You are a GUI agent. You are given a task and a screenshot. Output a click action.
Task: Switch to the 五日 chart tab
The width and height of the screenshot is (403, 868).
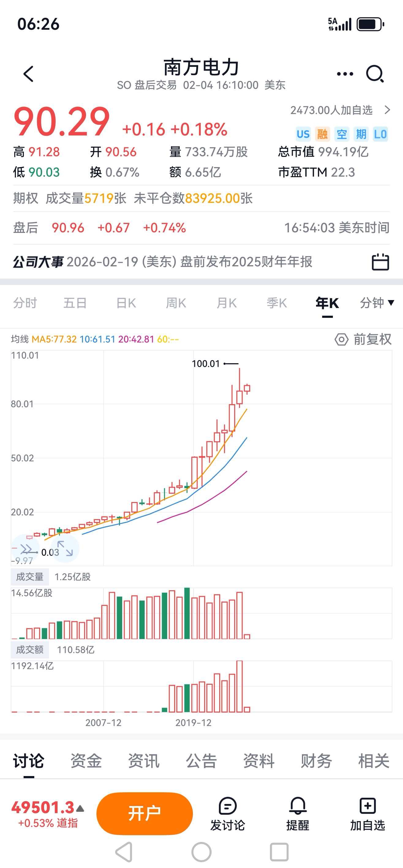point(75,303)
